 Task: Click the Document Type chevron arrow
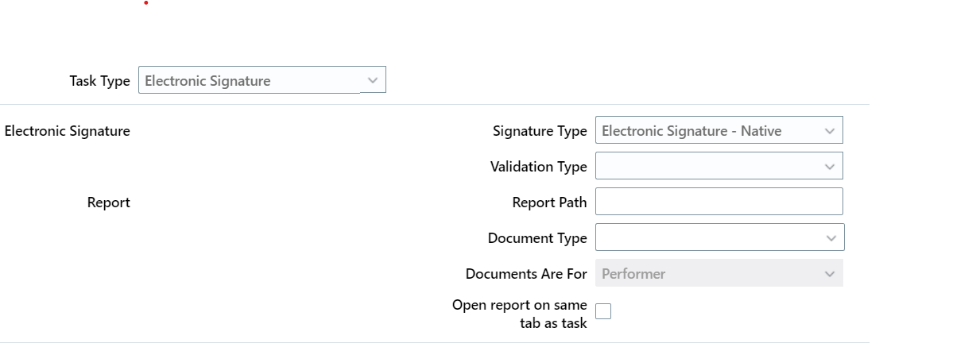pos(831,238)
